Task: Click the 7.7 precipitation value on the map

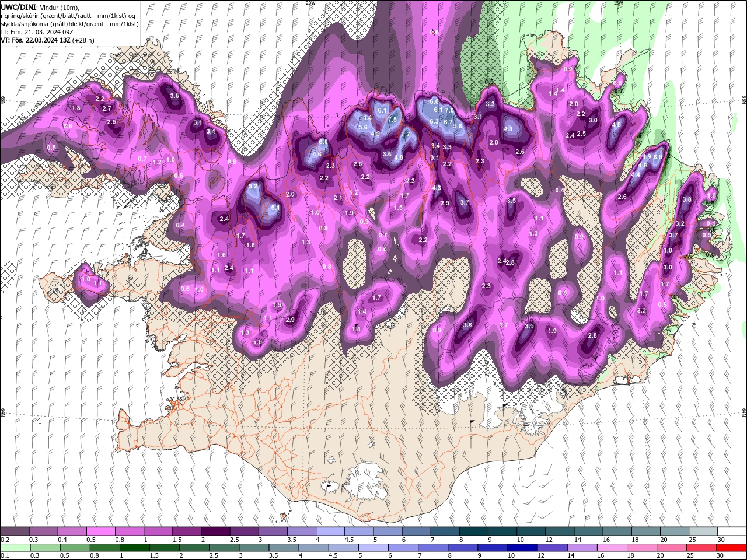Action: coord(406,134)
